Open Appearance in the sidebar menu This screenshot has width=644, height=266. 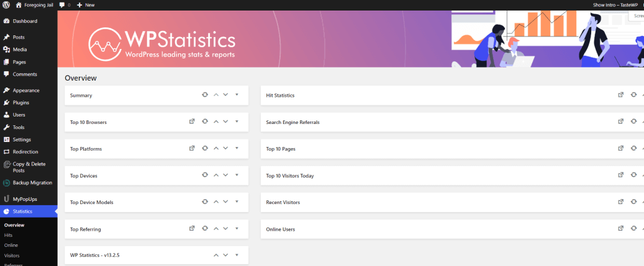(x=29, y=91)
